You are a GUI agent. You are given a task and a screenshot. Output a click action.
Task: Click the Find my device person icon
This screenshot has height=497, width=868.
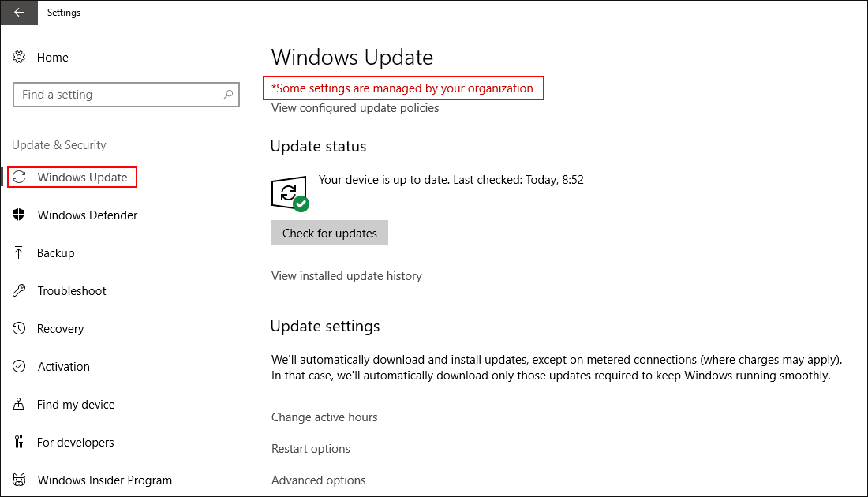(19, 404)
